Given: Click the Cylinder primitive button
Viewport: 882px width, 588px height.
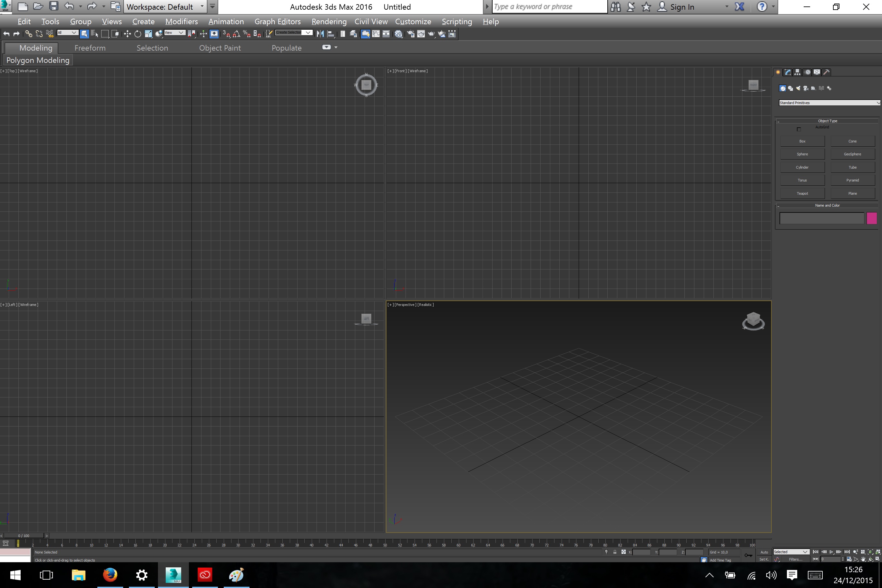Looking at the screenshot, I should 802,167.
